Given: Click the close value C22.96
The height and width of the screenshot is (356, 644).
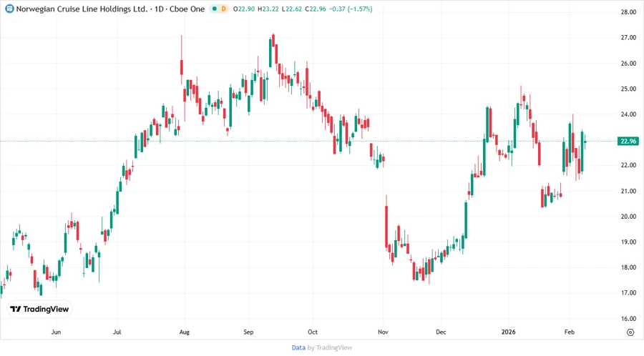Looking at the screenshot, I should click(316, 9).
